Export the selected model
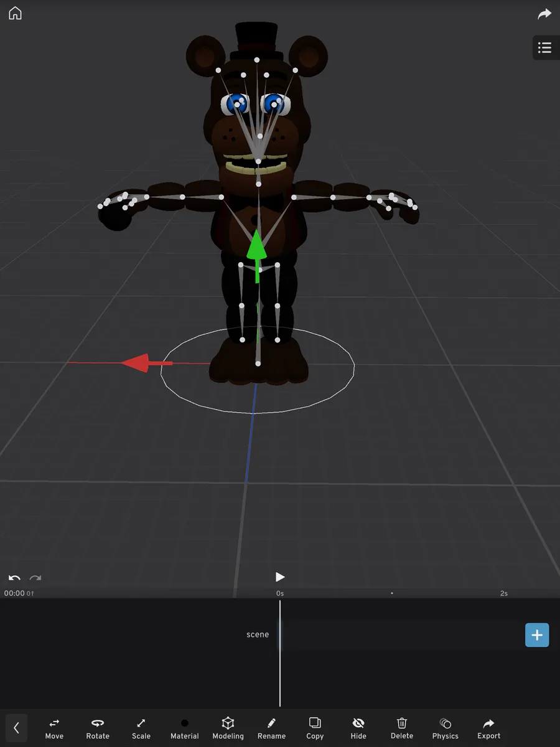This screenshot has width=560, height=747. [489, 728]
